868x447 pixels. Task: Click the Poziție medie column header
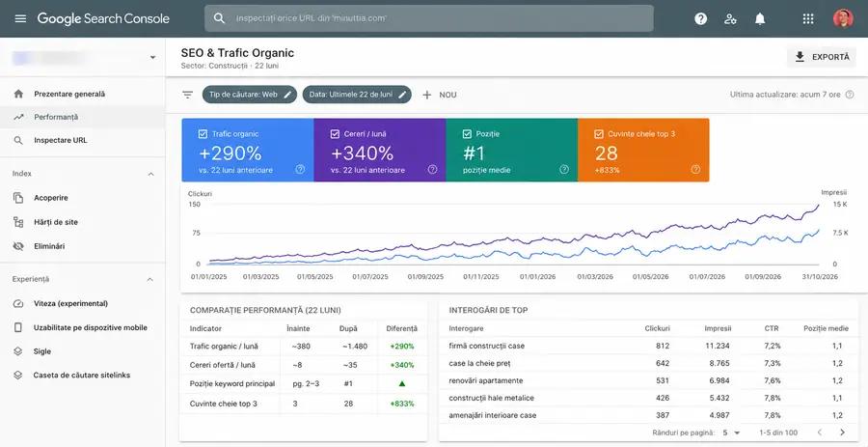pyautogui.click(x=826, y=328)
